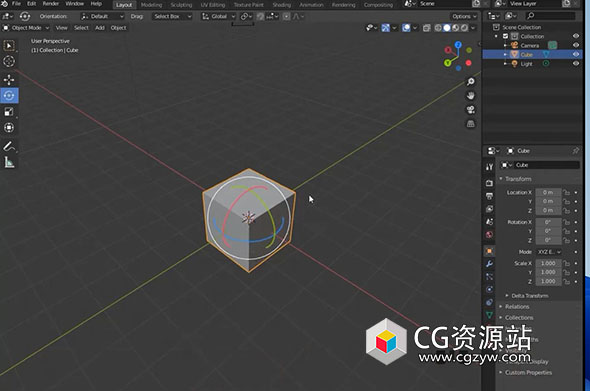Select the Transform tool
This screenshot has height=391, width=590.
coord(9,128)
